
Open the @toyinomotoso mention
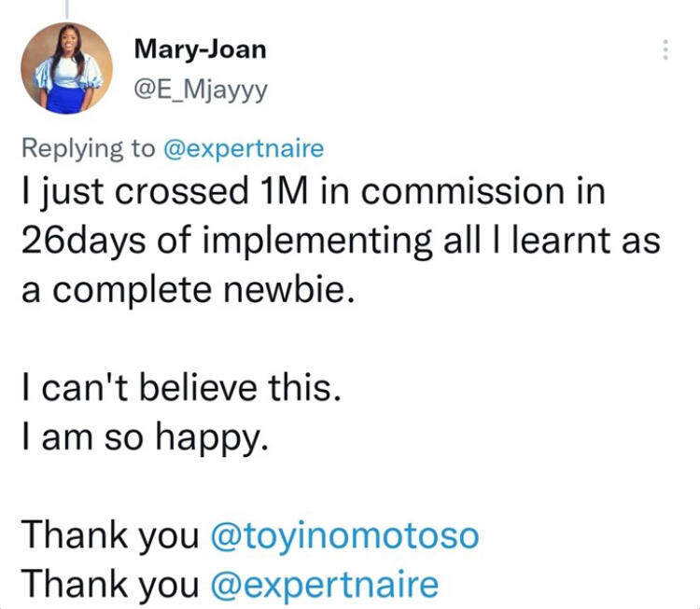[x=345, y=536]
